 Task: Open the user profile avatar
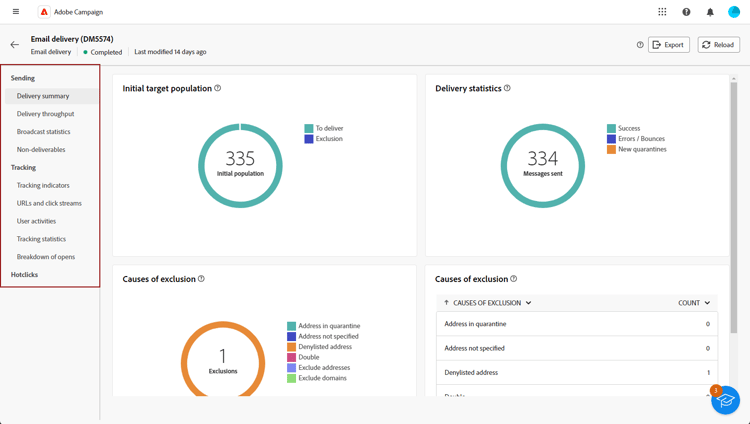734,12
